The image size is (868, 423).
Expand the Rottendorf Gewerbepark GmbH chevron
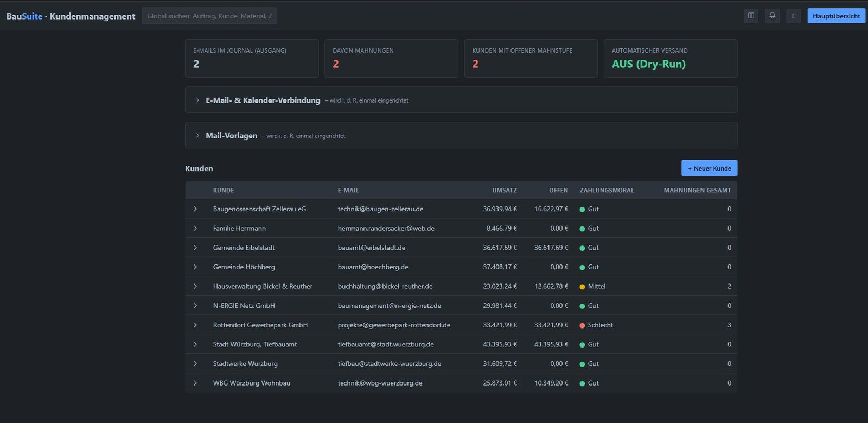(195, 325)
